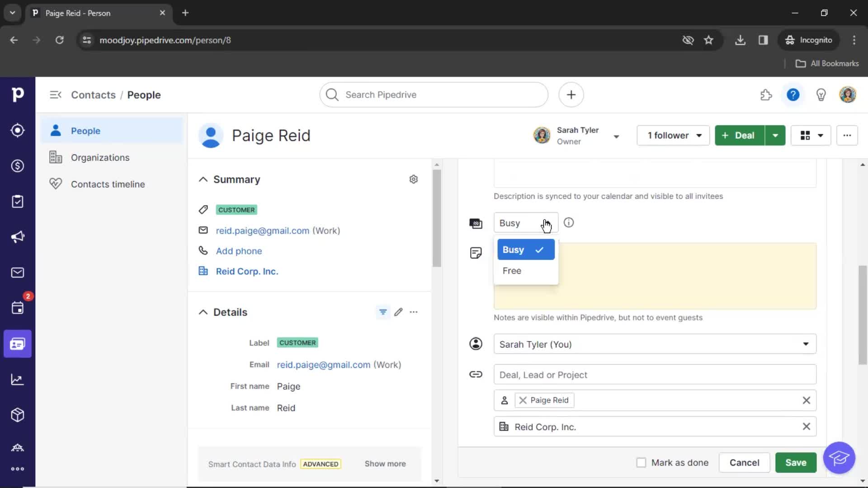Open the sales assistant lightbulb icon
The image size is (868, 488).
coord(821,95)
